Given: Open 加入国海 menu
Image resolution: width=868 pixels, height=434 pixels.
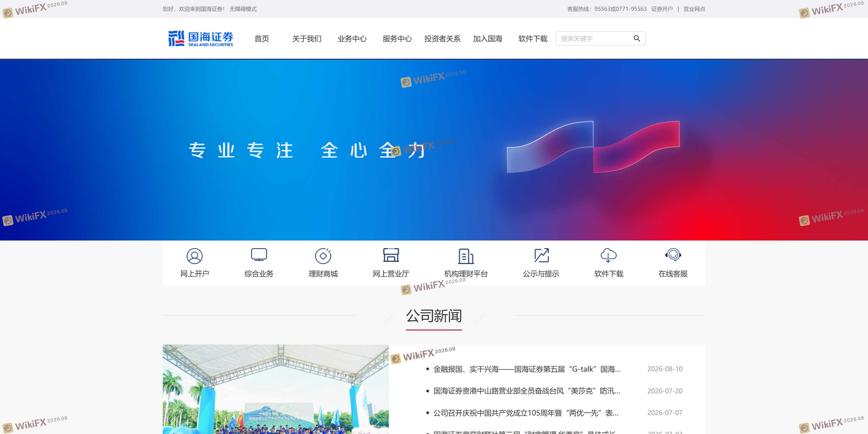Looking at the screenshot, I should coord(488,39).
